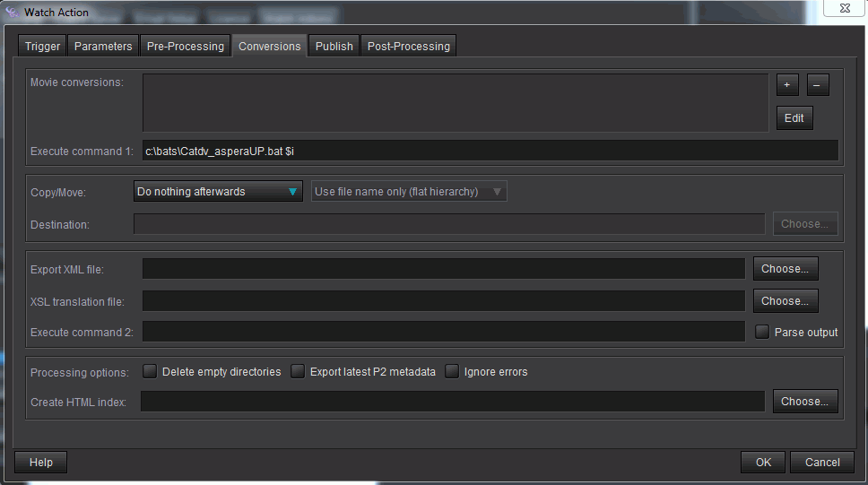Click the Destination Choose button

[x=805, y=224]
